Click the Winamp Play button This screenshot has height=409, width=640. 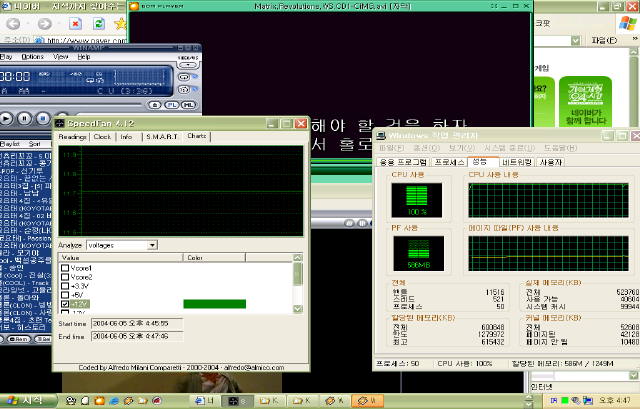6,118
